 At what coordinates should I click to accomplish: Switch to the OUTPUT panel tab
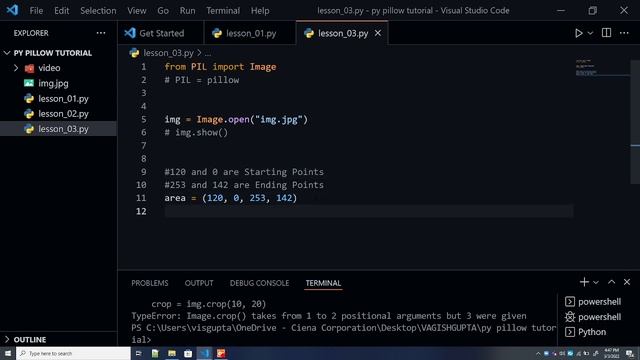[x=199, y=283]
